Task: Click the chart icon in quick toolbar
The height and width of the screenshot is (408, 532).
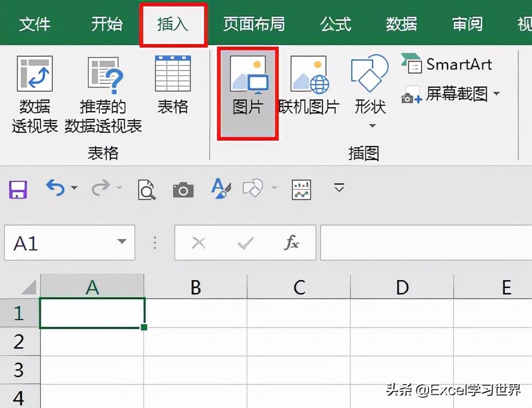Action: click(x=302, y=190)
